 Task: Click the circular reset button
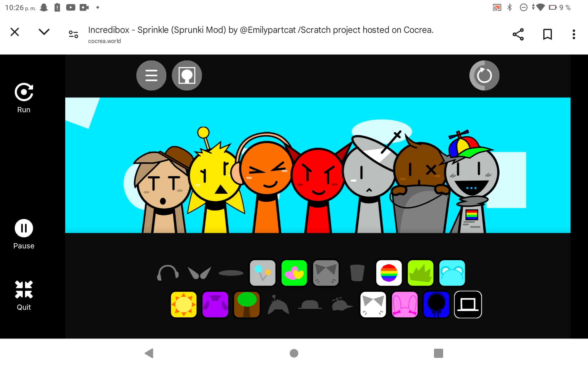pos(484,75)
